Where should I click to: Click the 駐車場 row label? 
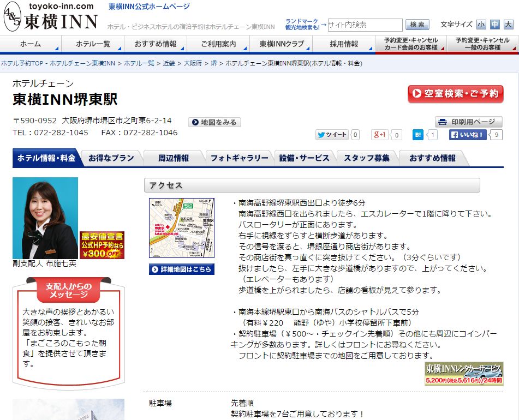[x=160, y=403]
